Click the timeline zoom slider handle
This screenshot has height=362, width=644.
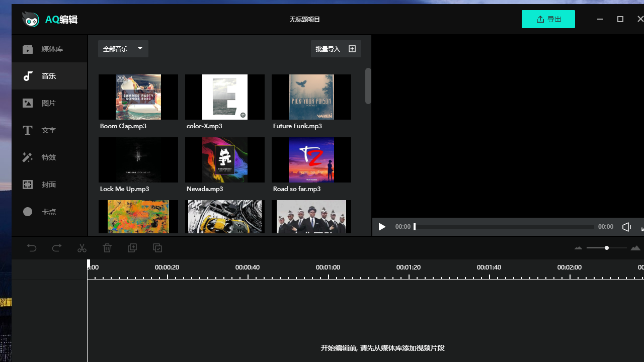click(607, 248)
